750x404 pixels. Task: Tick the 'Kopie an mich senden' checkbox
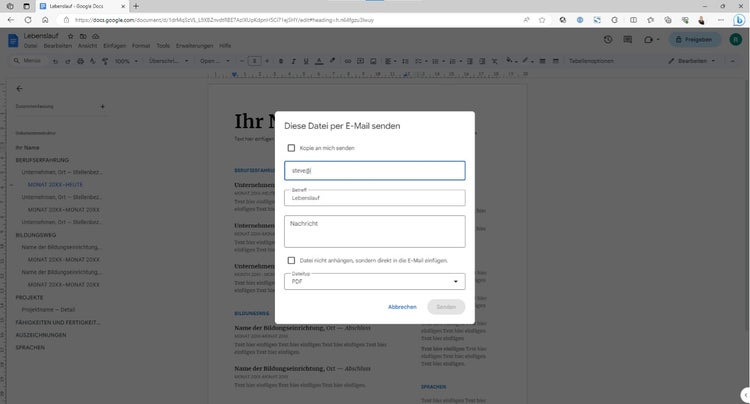[x=291, y=148]
